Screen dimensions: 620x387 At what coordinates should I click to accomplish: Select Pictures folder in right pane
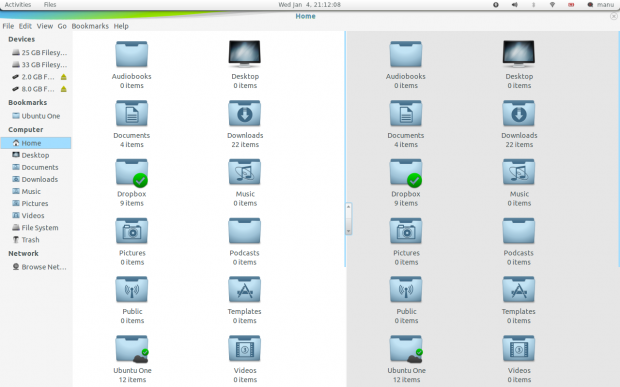406,231
